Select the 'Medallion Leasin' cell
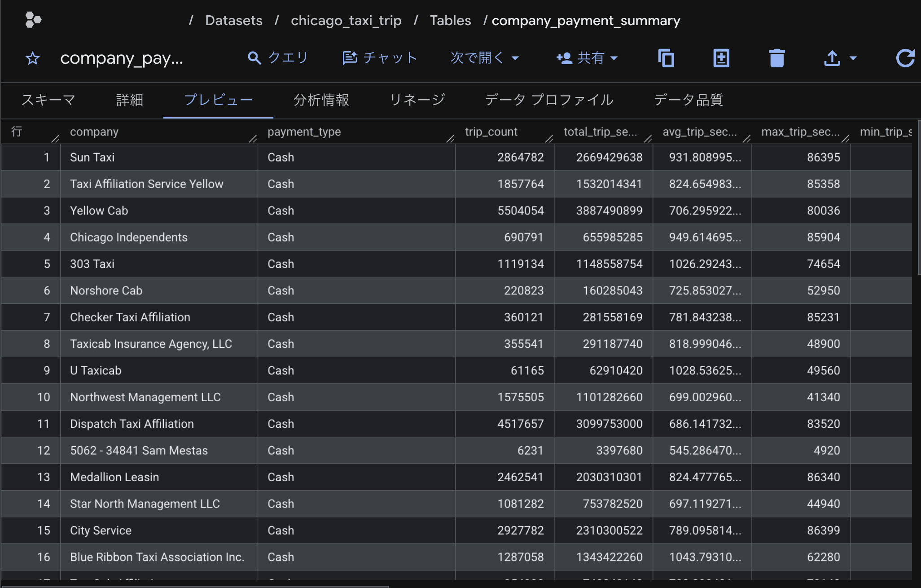921x588 pixels. [x=159, y=477]
